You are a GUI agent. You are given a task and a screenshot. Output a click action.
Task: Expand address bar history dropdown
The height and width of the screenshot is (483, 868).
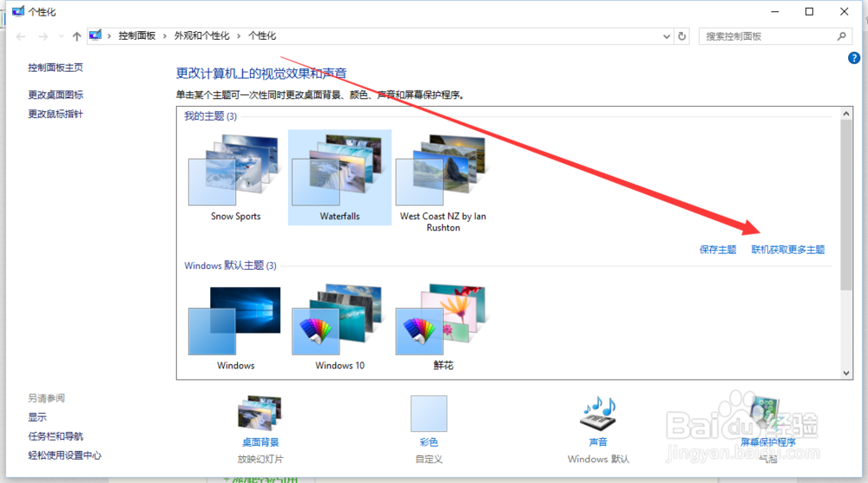pos(667,36)
